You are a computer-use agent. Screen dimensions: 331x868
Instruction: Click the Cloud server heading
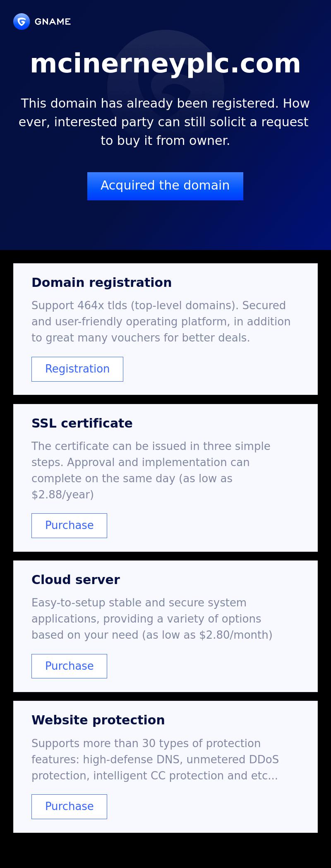(76, 579)
